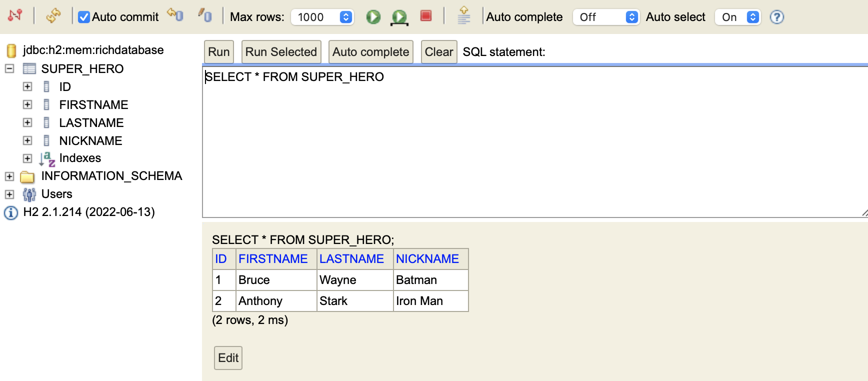Click the red Cancel statement icon
The image size is (868, 381).
[426, 16]
